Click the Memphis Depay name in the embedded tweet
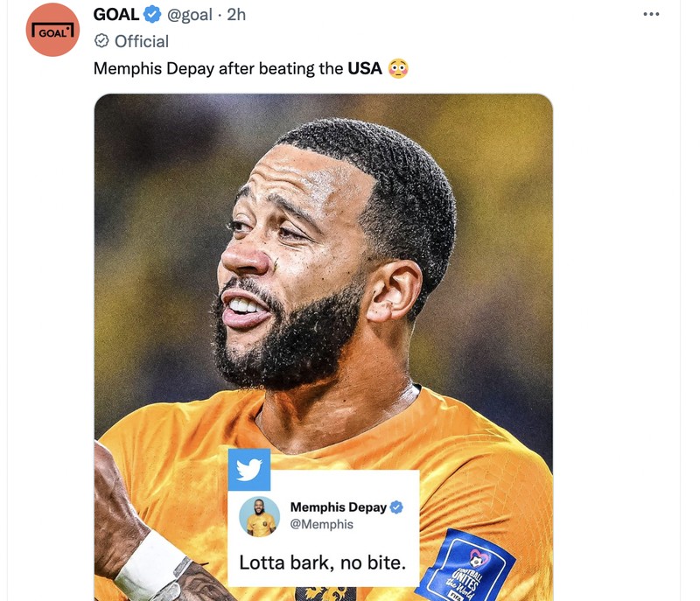 click(339, 507)
